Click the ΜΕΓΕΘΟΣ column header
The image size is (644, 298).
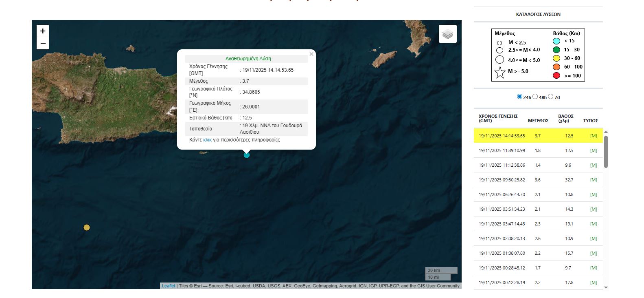click(x=538, y=121)
